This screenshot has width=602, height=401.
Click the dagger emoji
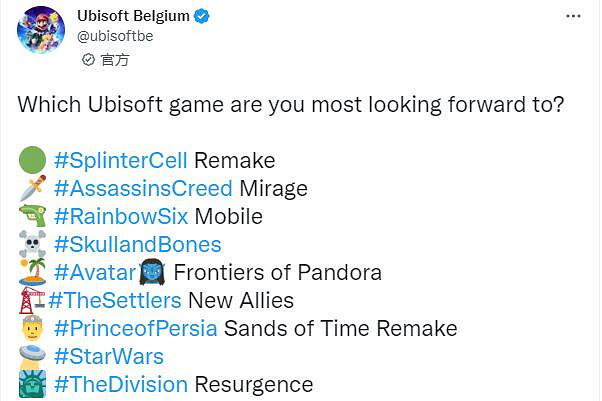click(x=32, y=188)
